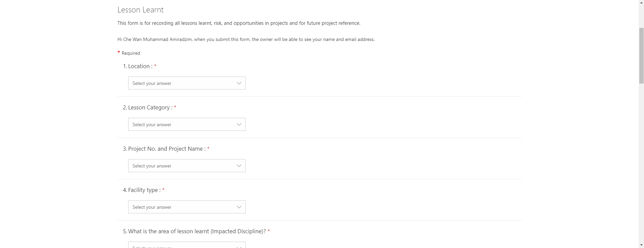Click the red Required asterisk note
The width and height of the screenshot is (644, 248).
pyautogui.click(x=129, y=53)
